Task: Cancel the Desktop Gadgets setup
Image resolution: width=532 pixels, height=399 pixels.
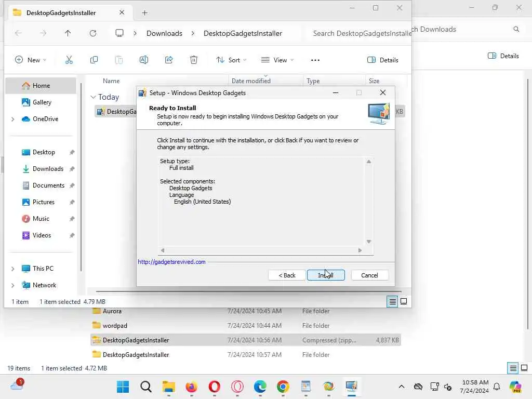Action: click(x=369, y=275)
